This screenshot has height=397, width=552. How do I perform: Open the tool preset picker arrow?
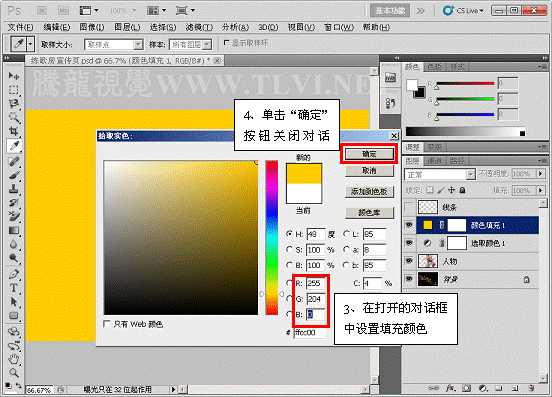[31, 44]
